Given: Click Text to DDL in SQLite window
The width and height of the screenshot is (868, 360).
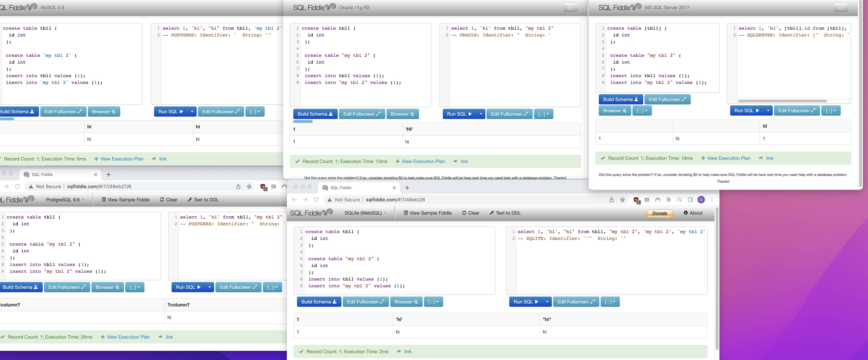Looking at the screenshot, I should tap(505, 213).
